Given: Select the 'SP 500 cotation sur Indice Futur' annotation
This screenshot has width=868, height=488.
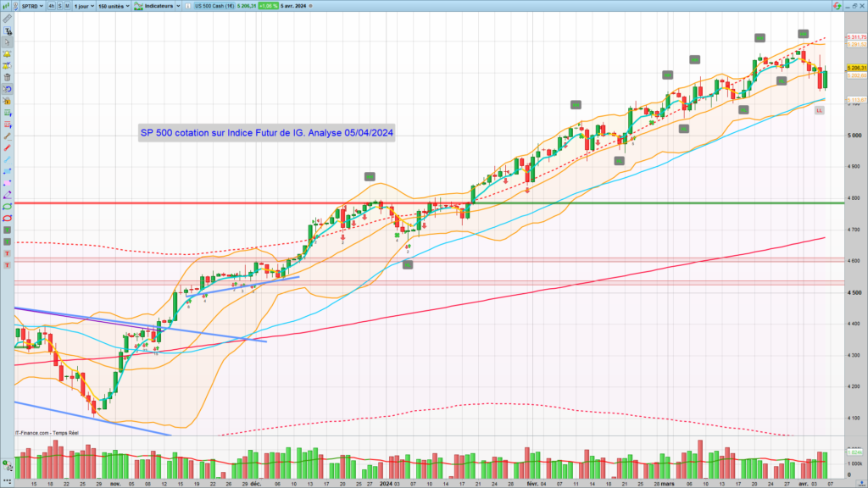Looking at the screenshot, I should tap(267, 133).
